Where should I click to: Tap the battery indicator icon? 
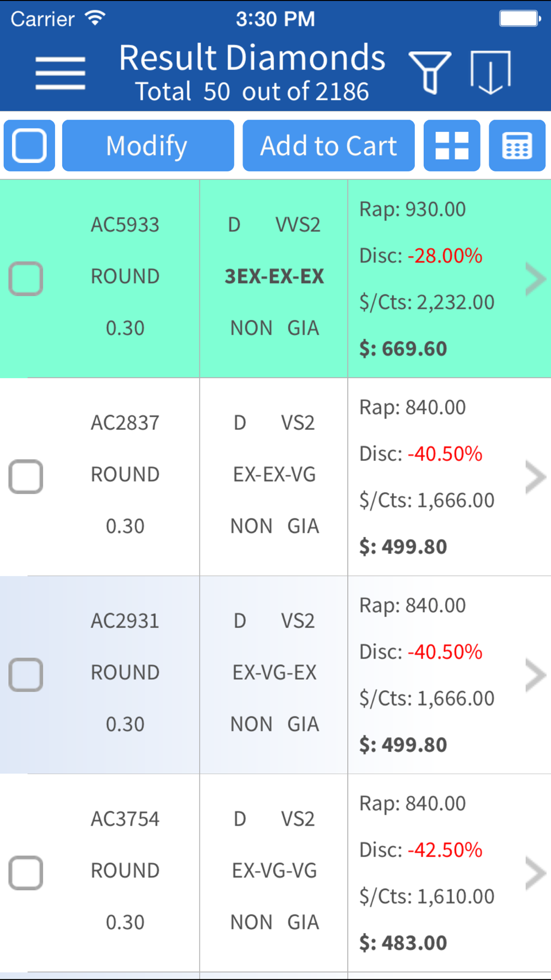coord(520,19)
